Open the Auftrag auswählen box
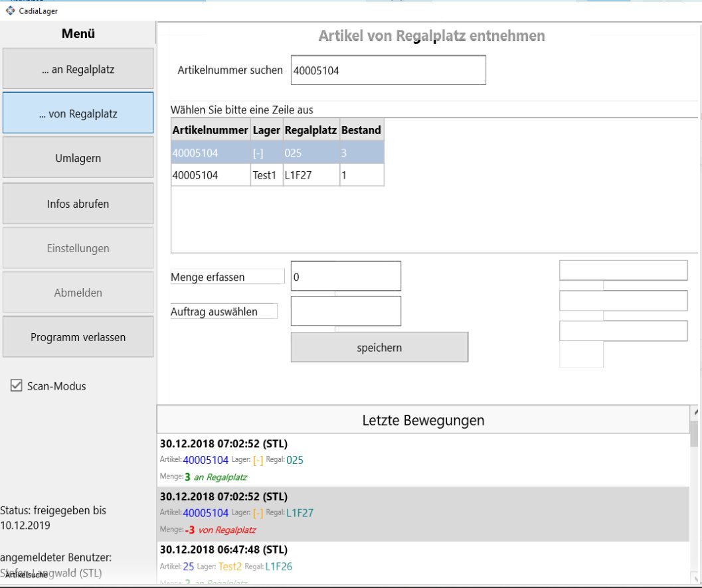Image resolution: width=702 pixels, height=588 pixels. 345,311
